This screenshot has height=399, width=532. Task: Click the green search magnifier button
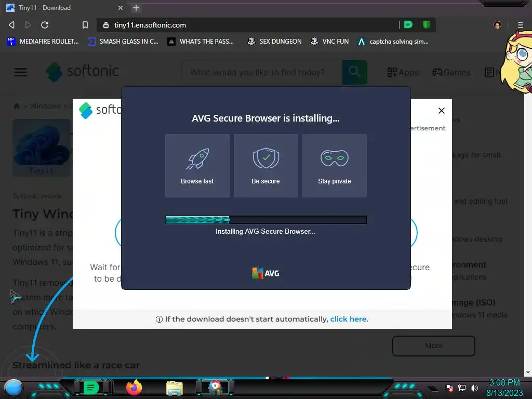354,72
